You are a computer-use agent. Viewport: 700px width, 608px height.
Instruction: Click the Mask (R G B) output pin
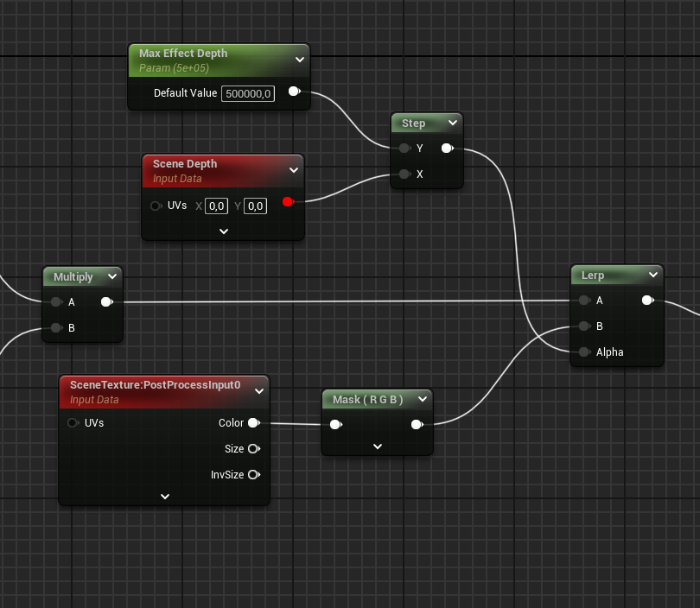point(417,424)
